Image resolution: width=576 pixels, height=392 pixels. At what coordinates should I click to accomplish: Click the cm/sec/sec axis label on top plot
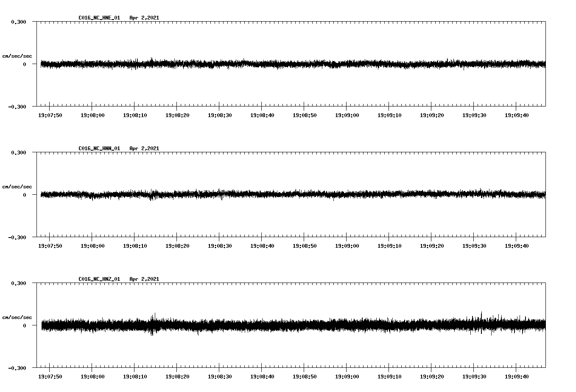point(17,56)
